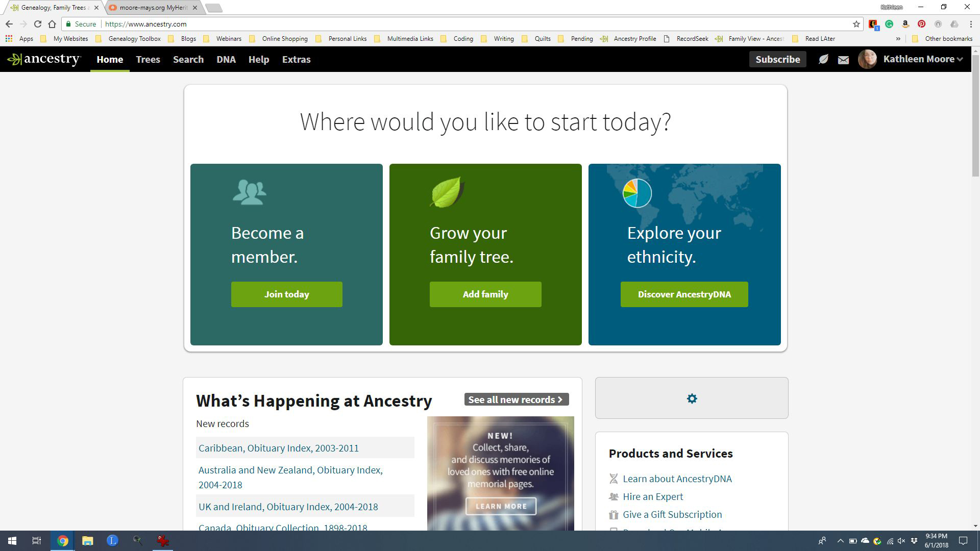Click the Discover AncestryDNA button

684,294
